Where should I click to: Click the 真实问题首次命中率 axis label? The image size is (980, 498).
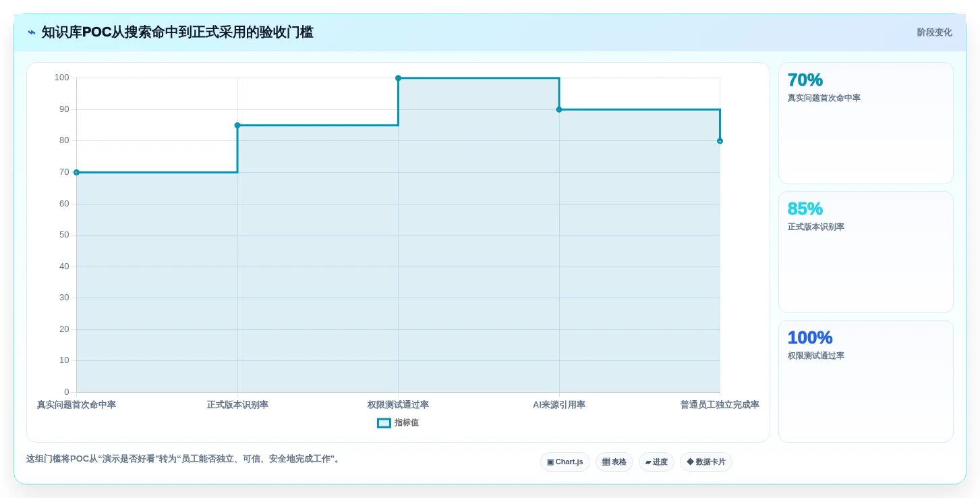click(76, 404)
